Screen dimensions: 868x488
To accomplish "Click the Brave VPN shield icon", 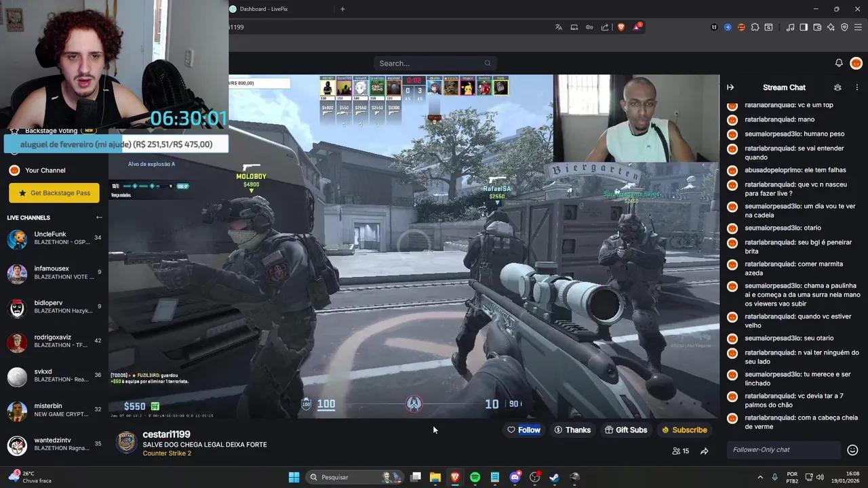I will pos(844,27).
